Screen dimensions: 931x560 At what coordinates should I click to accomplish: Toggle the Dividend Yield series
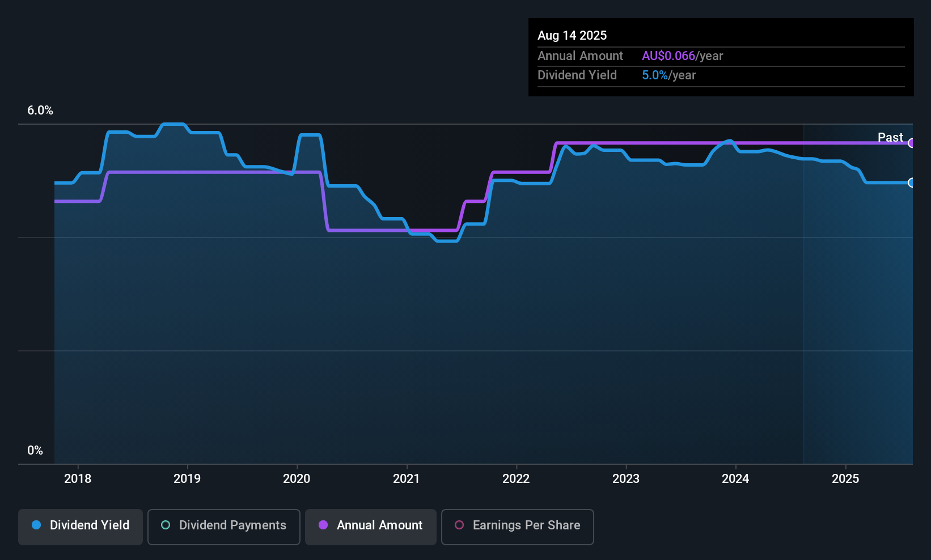(81, 527)
